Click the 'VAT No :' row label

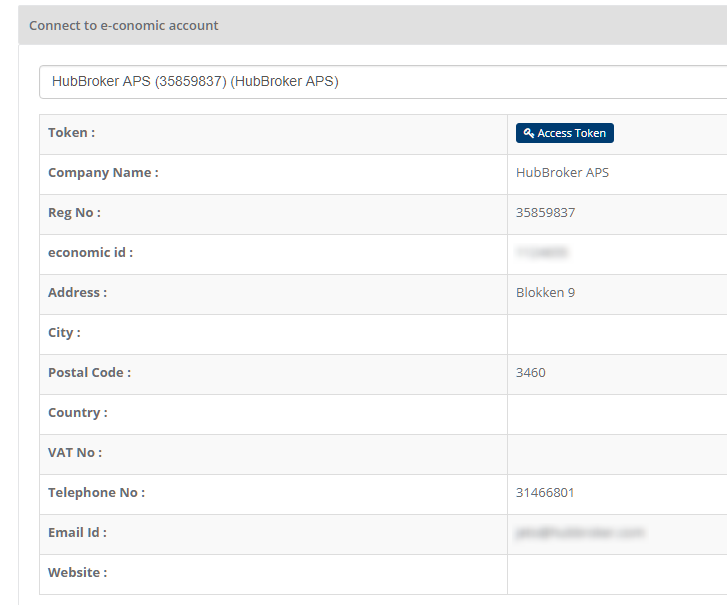(x=75, y=453)
